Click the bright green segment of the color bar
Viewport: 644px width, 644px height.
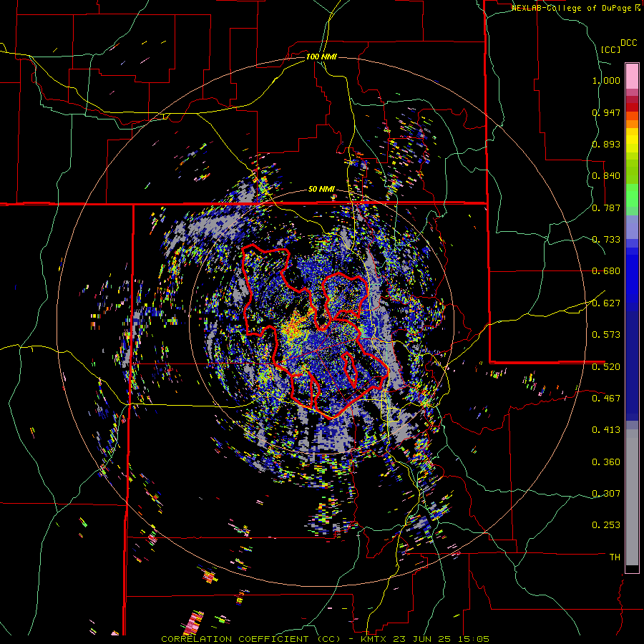pos(632,195)
